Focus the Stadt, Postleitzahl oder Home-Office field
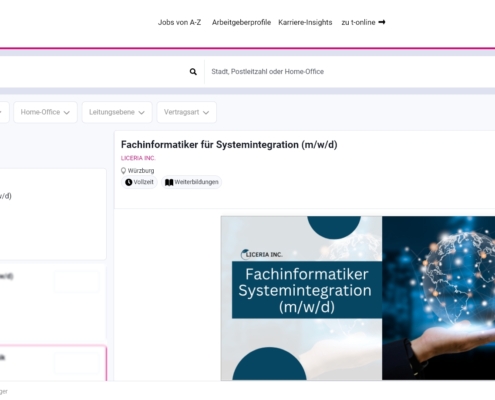This screenshot has height=400, width=495. [x=350, y=72]
